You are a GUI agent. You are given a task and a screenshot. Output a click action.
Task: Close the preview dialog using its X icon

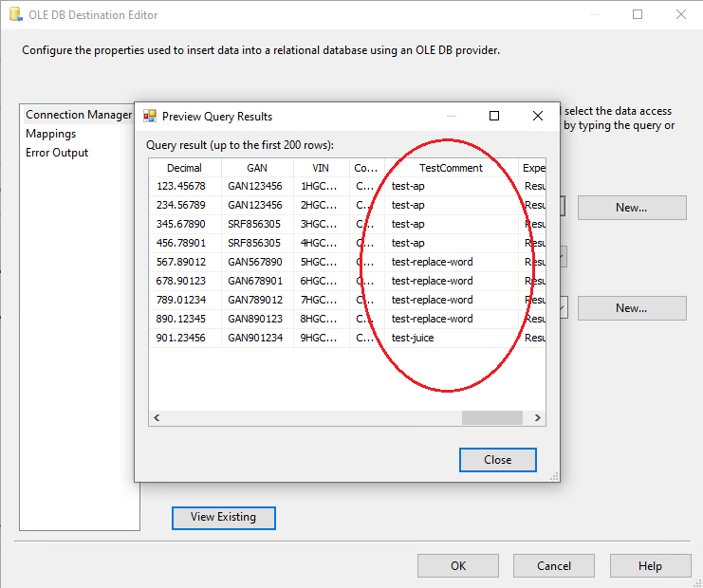click(x=538, y=116)
